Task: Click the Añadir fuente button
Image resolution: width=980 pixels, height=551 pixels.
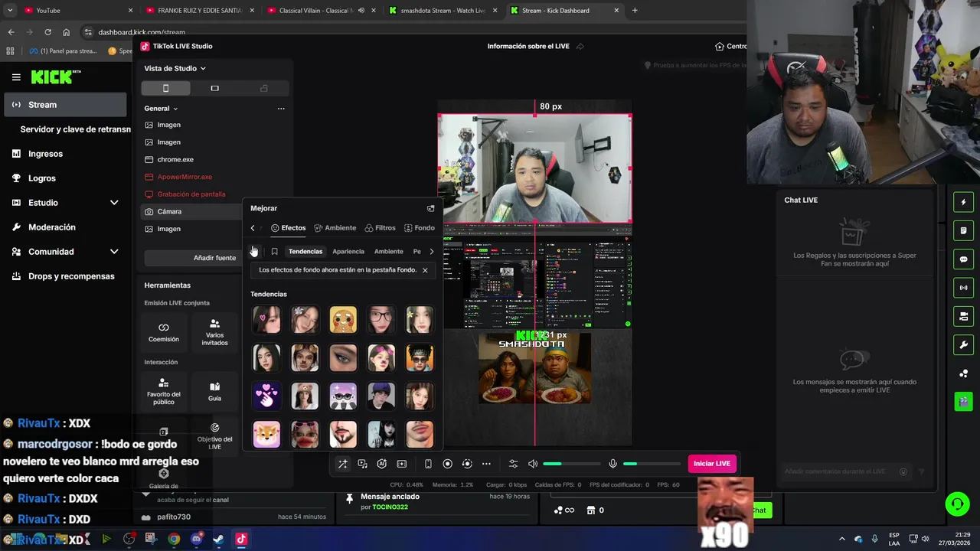Action: 214,258
